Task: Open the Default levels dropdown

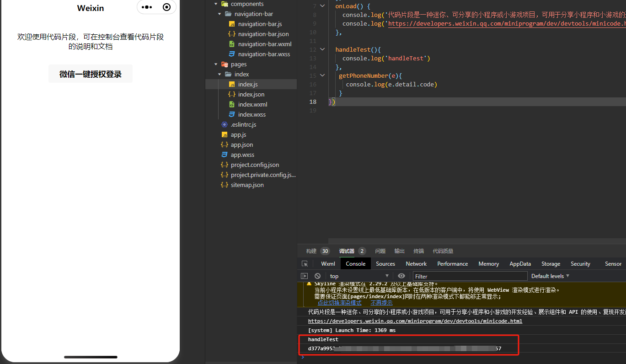Action: point(551,276)
